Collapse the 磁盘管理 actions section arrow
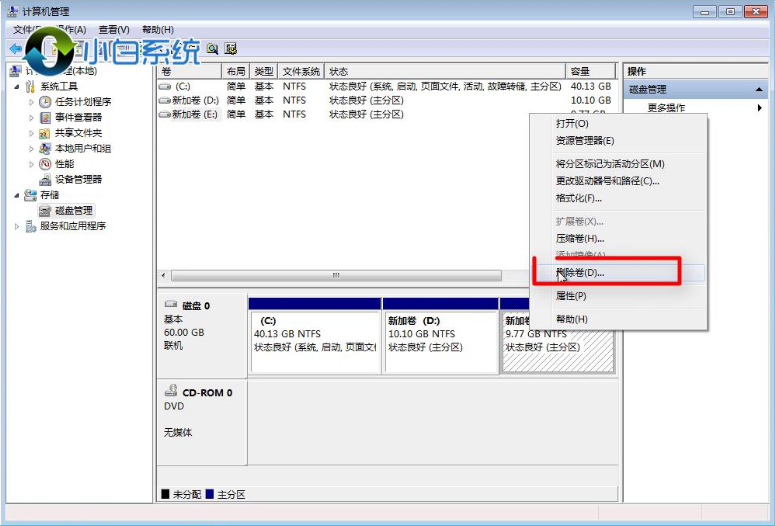The image size is (775, 526). pos(759,89)
